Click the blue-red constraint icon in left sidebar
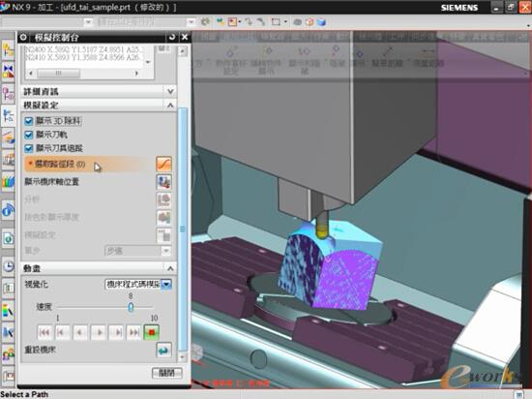This screenshot has height=399, width=532. click(8, 72)
